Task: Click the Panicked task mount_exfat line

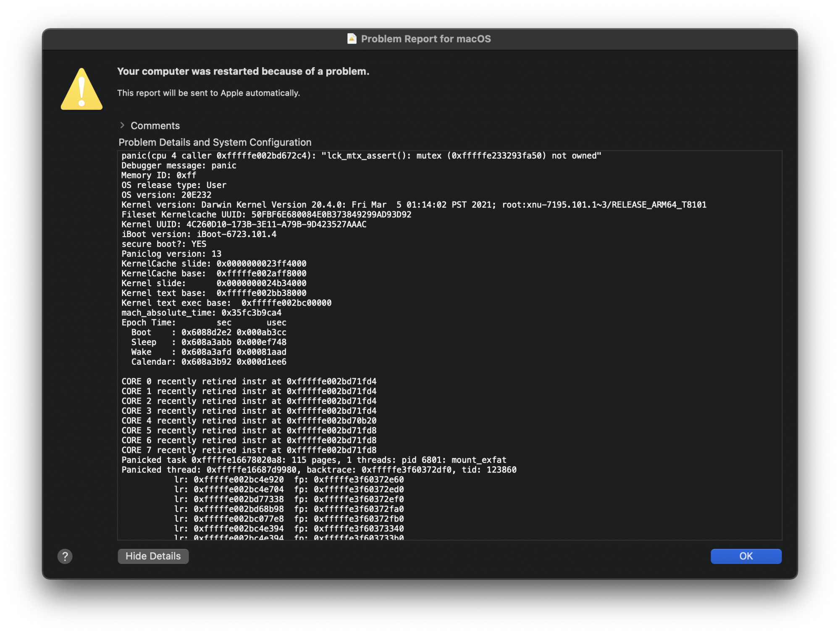Action: [314, 460]
